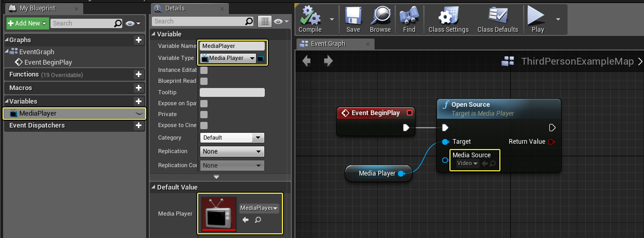Open Details view options eye dropdown
The width and height of the screenshot is (644, 238).
[281, 21]
